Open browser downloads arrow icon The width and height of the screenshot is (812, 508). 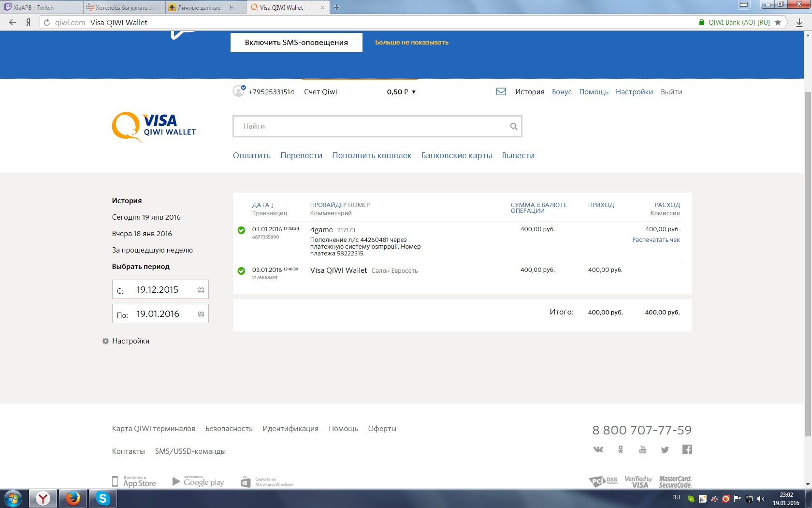click(x=799, y=22)
